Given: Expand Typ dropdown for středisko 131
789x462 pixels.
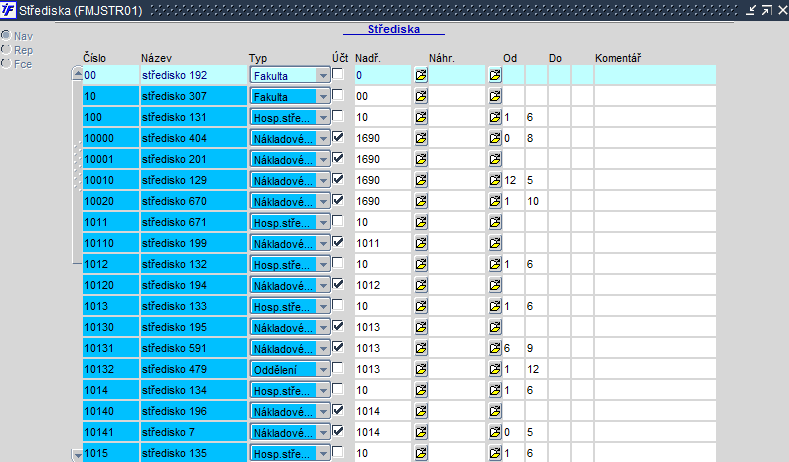Looking at the screenshot, I should pyautogui.click(x=323, y=118).
